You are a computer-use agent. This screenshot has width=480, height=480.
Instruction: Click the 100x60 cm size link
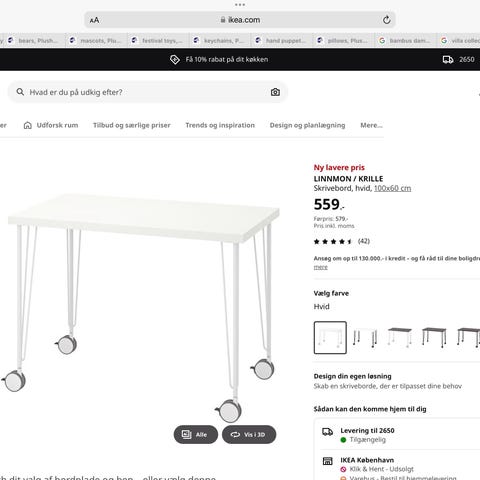[x=392, y=188]
